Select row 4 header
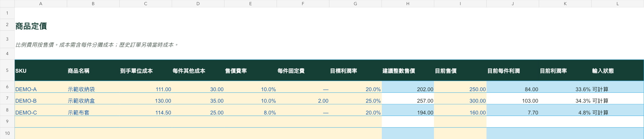 7,54
